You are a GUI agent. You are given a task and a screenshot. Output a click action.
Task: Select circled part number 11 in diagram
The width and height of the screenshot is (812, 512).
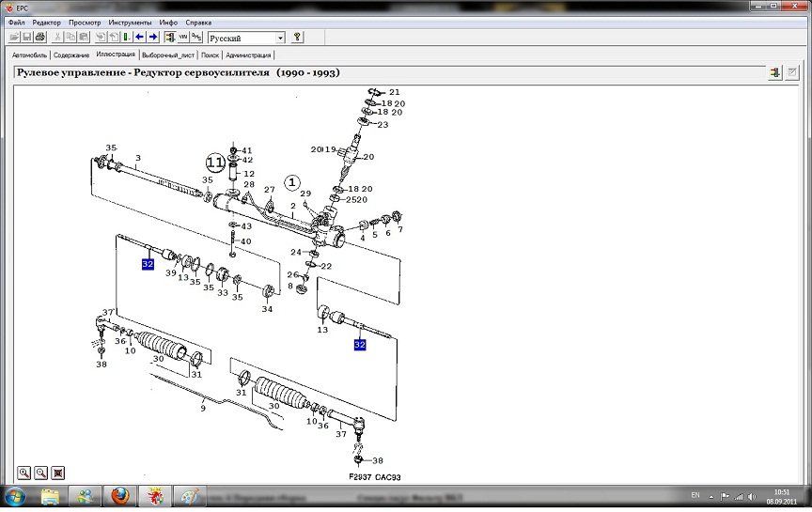(216, 162)
